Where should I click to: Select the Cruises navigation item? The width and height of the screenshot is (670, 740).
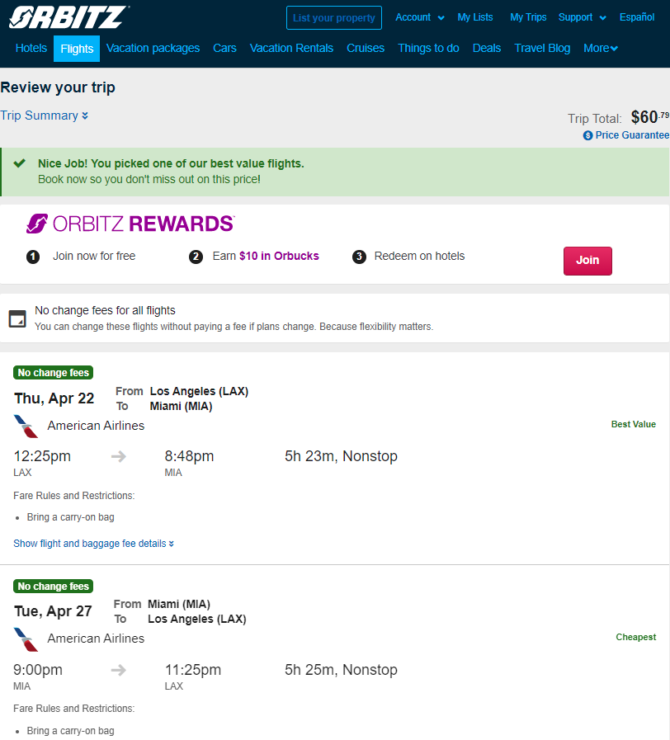365,48
